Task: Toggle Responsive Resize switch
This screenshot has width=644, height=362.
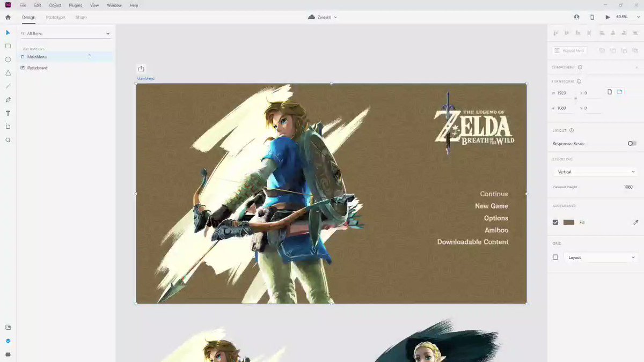Action: point(632,144)
